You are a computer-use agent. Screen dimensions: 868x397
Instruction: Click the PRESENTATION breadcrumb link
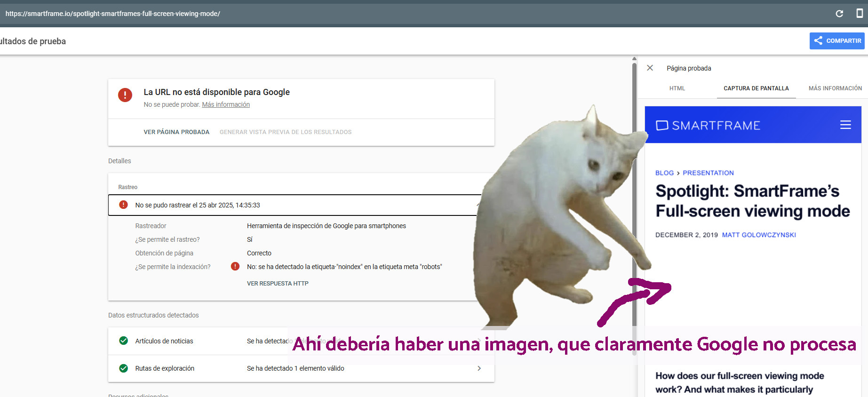pos(708,173)
